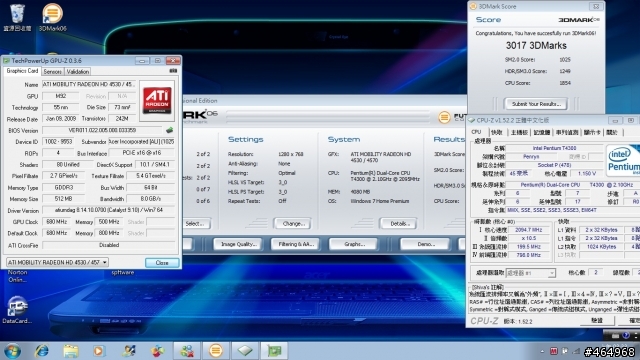The width and height of the screenshot is (640, 360).
Task: Select the DataCard desktop shortcut
Action: 17,309
